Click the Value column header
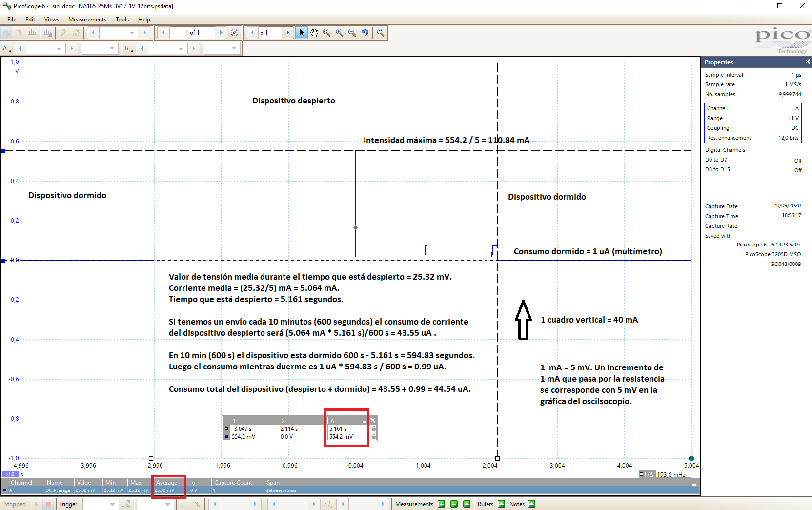This screenshot has width=812, height=510. [88, 483]
